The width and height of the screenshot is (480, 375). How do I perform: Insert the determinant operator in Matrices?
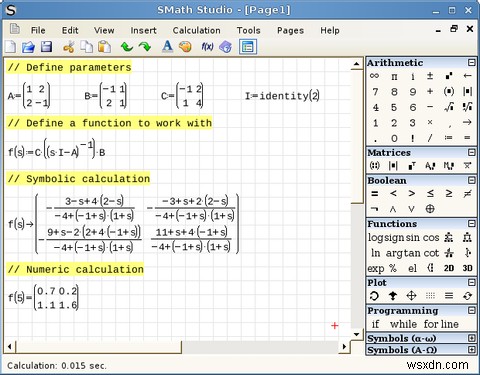(393, 166)
